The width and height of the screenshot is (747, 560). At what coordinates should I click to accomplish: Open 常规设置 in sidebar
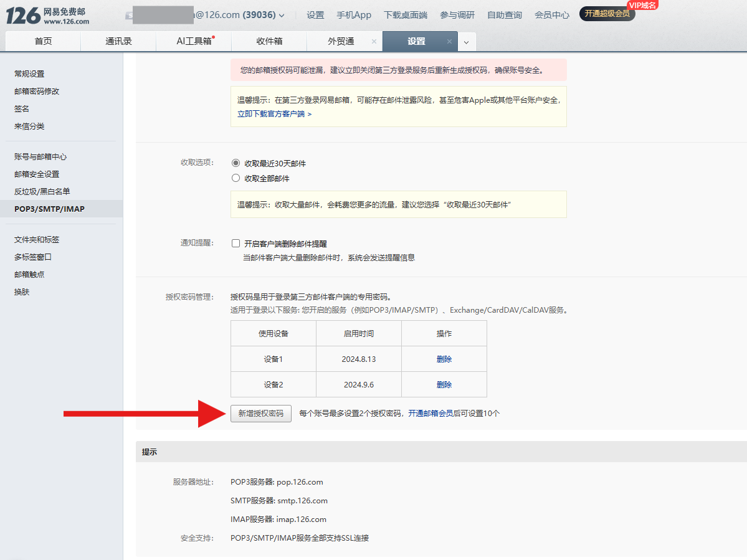coord(29,74)
